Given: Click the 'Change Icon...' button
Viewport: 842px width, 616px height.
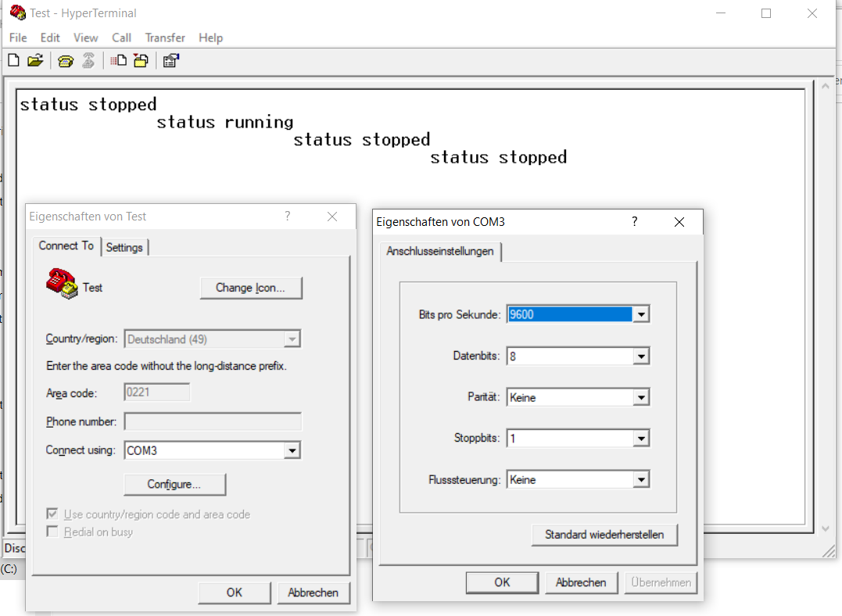Looking at the screenshot, I should (x=251, y=288).
